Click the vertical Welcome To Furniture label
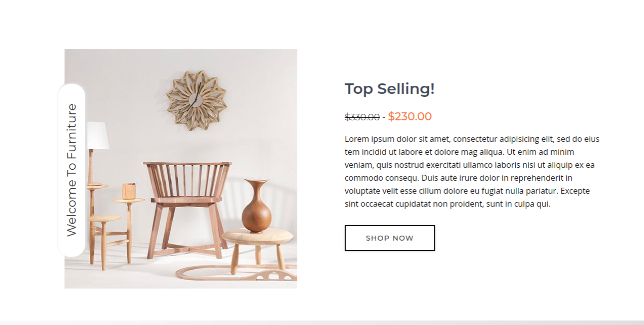The image size is (644, 325). pos(72,170)
